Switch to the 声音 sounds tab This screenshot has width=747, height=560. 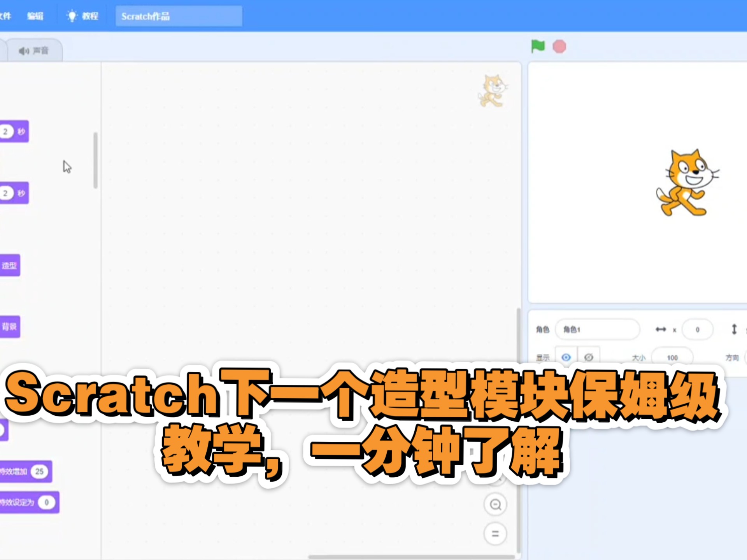[x=34, y=51]
